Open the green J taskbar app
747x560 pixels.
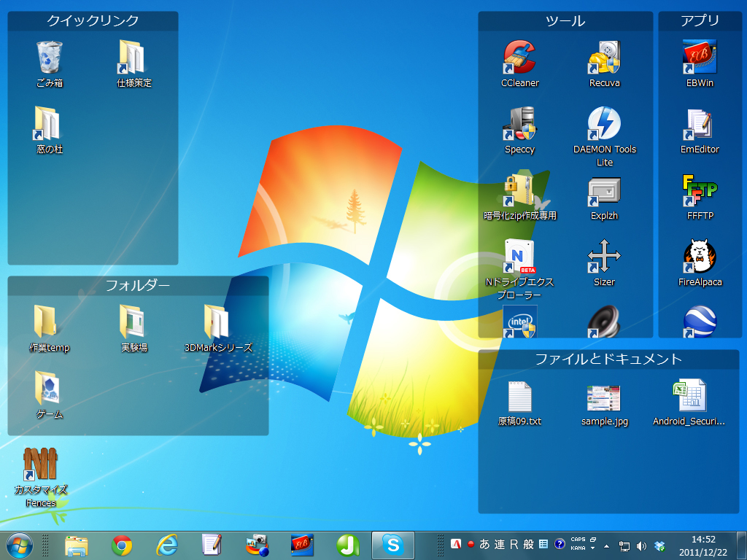pyautogui.click(x=347, y=545)
